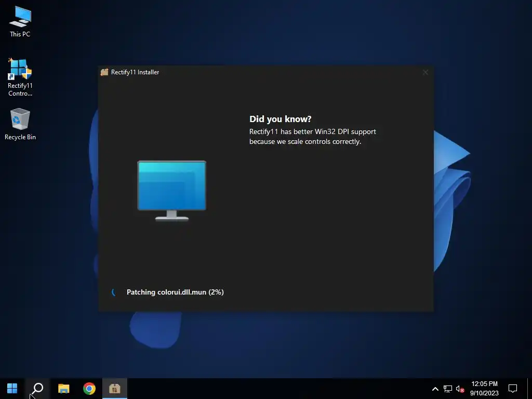
Task: Open the This PC desktop icon
Action: click(x=20, y=21)
